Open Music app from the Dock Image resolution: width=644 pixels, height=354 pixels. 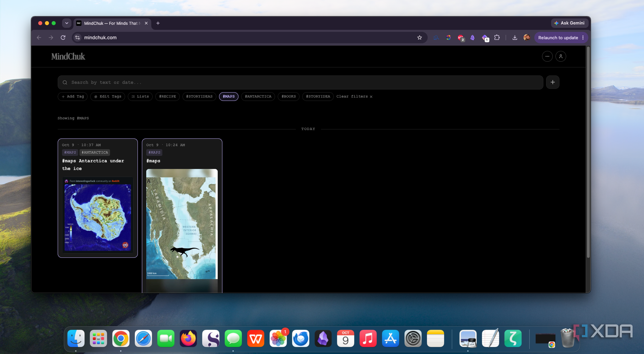(368, 339)
